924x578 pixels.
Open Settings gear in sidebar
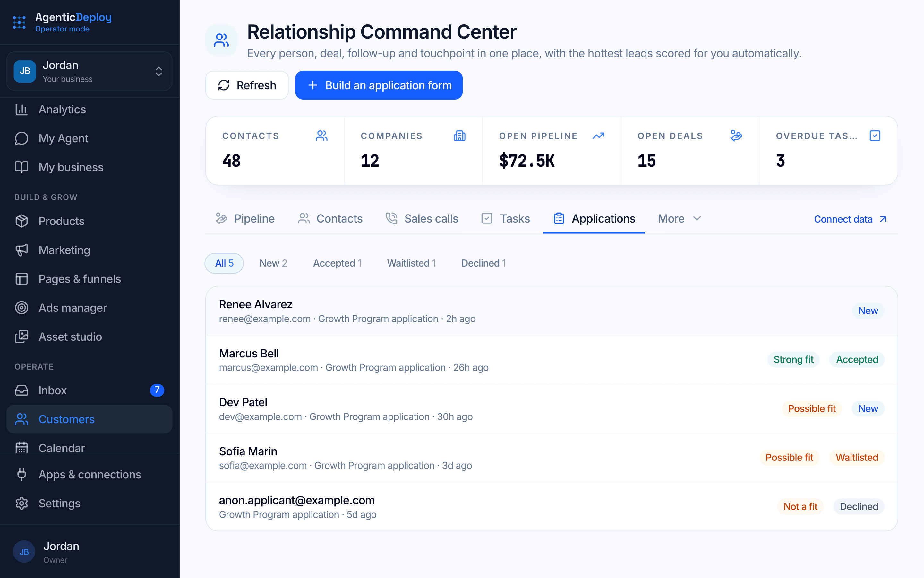[x=89, y=504]
